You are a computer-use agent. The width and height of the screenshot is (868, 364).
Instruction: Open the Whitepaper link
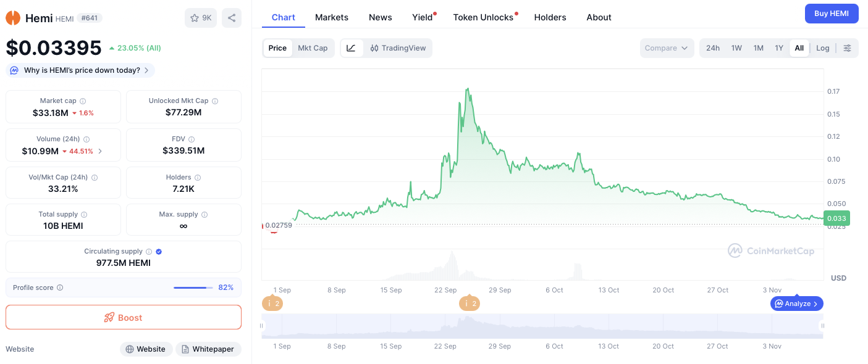[x=208, y=349]
